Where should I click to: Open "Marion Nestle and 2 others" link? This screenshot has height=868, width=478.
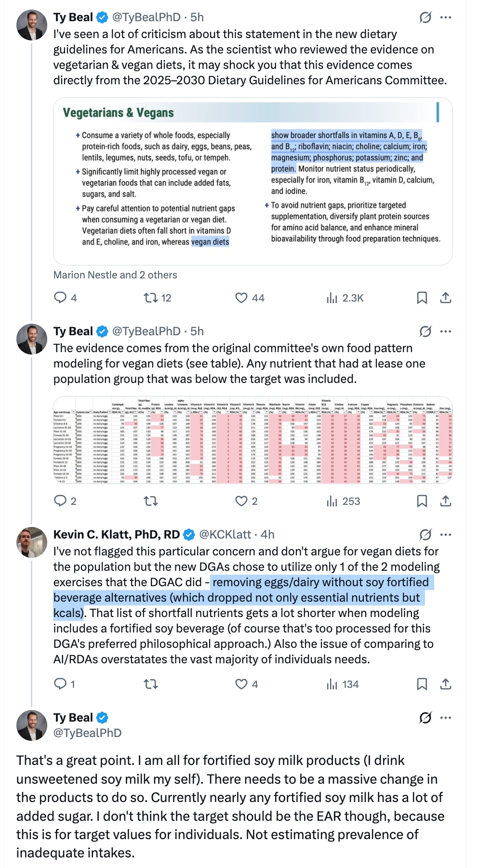click(115, 275)
